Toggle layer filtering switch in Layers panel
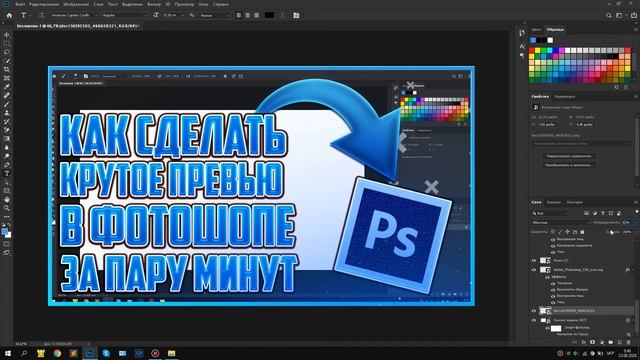Viewport: 640px width, 360px height. (636, 212)
